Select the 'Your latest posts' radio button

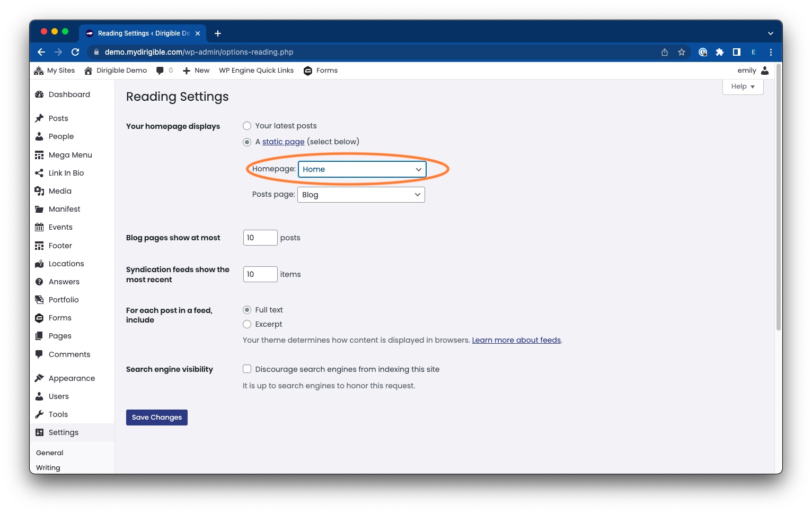coord(247,126)
